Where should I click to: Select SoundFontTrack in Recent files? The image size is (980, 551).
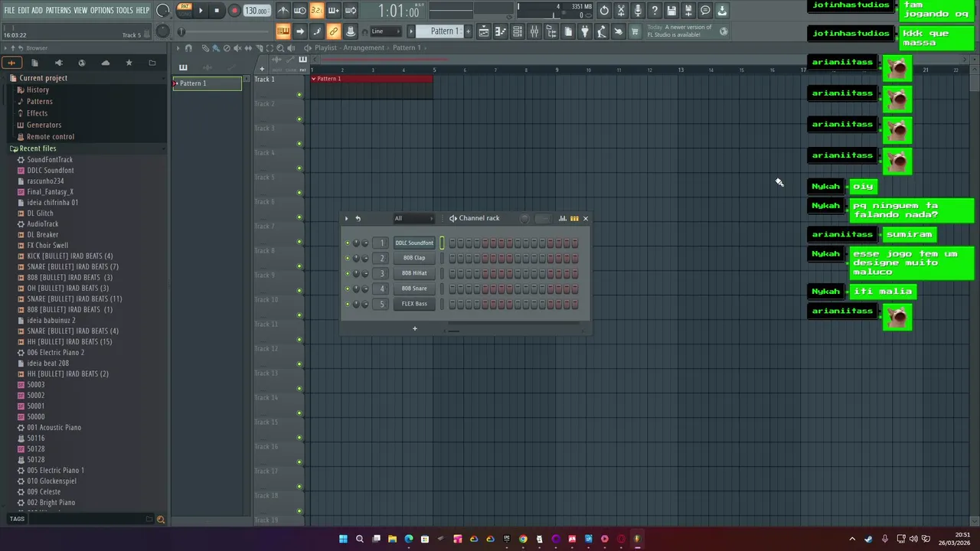click(50, 160)
